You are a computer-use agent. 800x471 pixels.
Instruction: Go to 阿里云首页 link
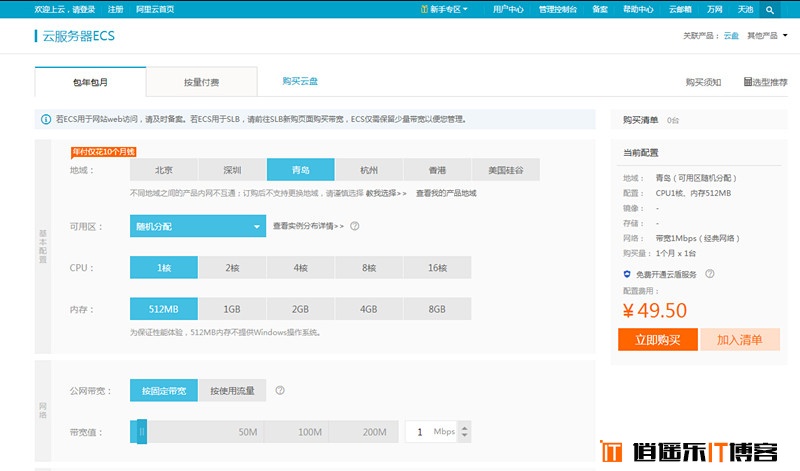[155, 9]
